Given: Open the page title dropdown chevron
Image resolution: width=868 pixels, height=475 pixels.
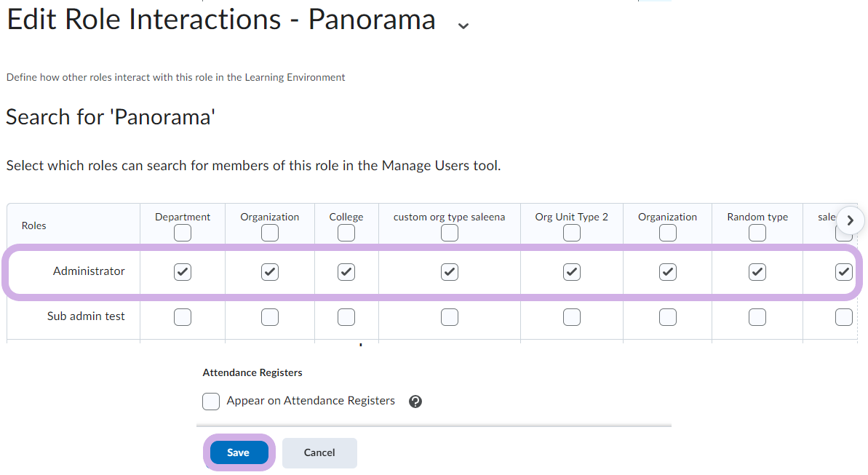Looking at the screenshot, I should (463, 25).
